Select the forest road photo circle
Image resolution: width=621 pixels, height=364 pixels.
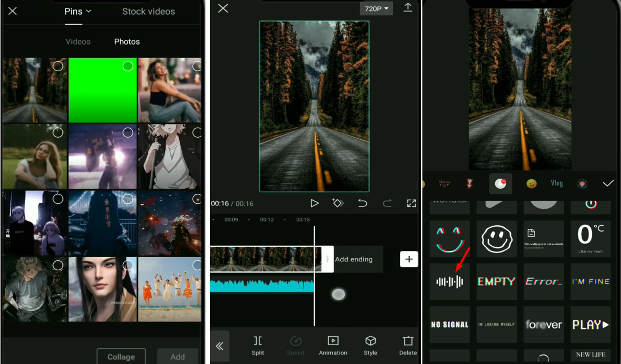pos(58,66)
